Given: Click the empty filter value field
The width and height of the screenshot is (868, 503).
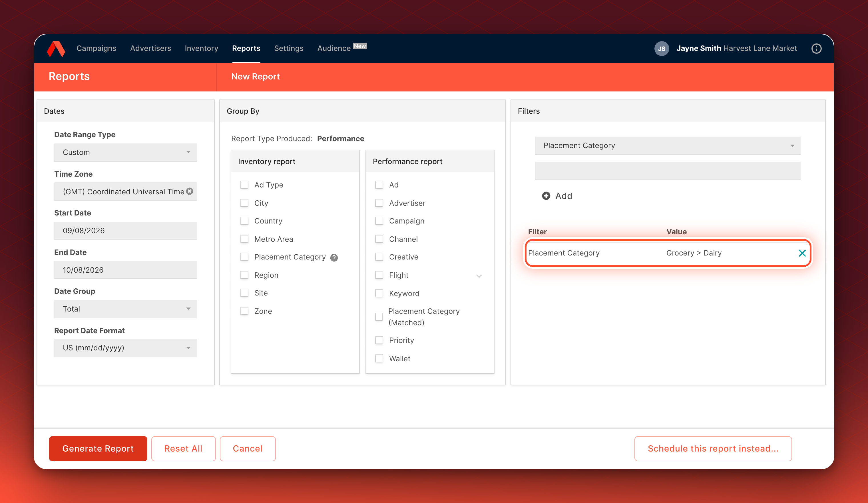Looking at the screenshot, I should click(x=668, y=171).
